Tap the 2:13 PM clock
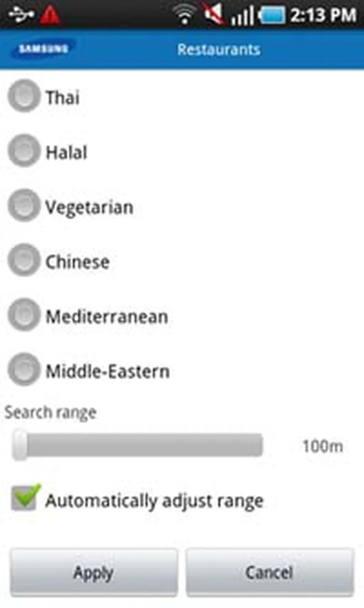This screenshot has width=364, height=608. click(323, 15)
